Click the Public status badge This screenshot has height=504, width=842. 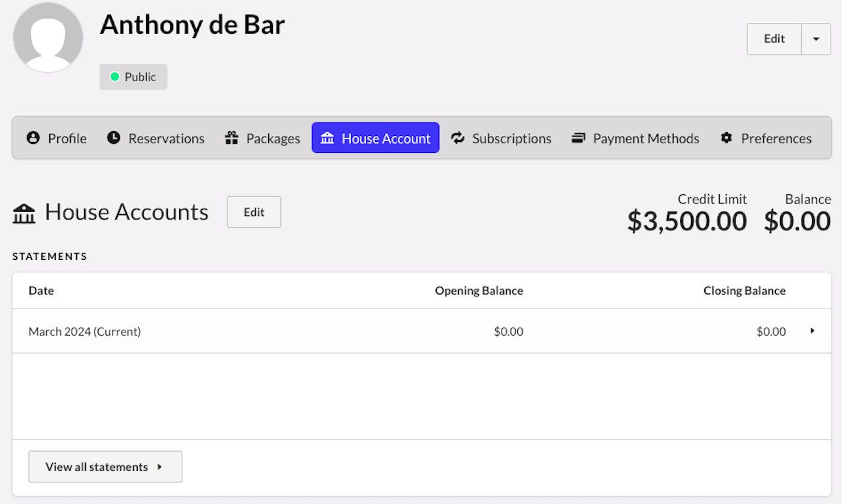point(134,77)
